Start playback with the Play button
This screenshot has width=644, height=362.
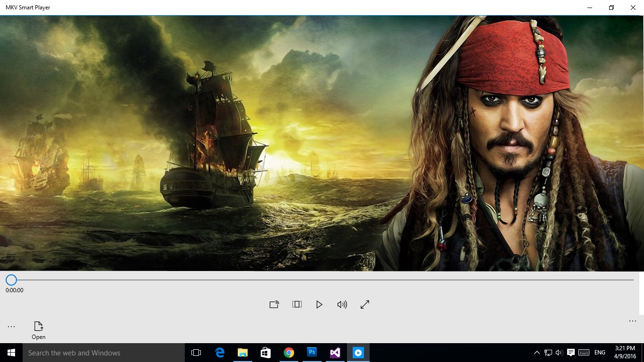pyautogui.click(x=319, y=304)
